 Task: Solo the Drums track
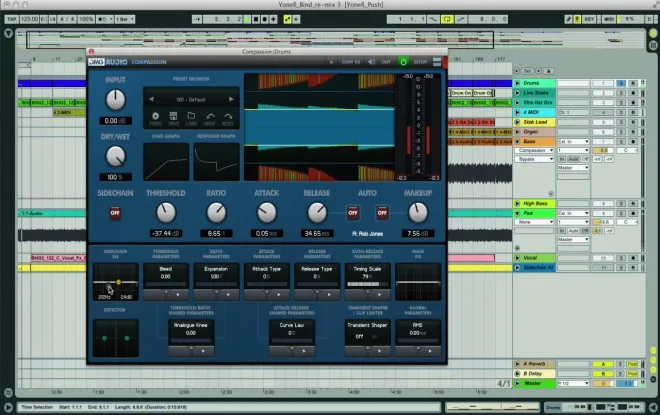pos(621,83)
